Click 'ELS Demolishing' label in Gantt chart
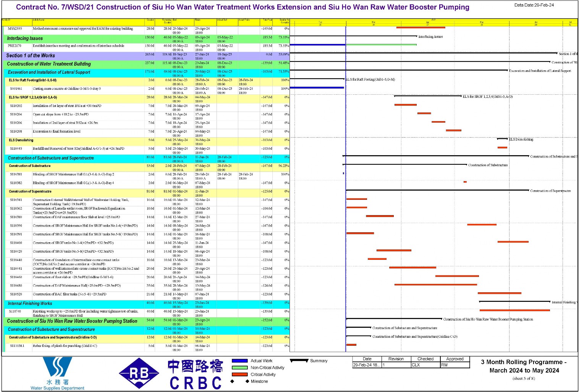 [x=521, y=139]
